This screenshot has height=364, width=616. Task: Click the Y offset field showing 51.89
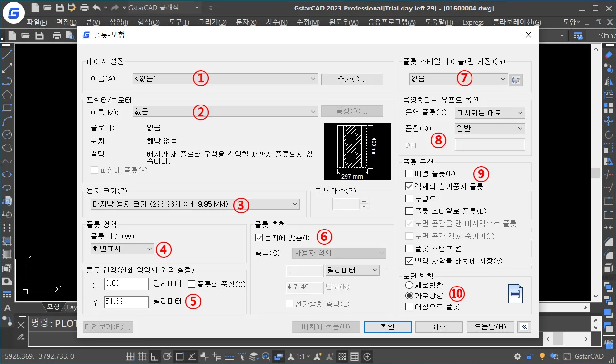(x=126, y=301)
